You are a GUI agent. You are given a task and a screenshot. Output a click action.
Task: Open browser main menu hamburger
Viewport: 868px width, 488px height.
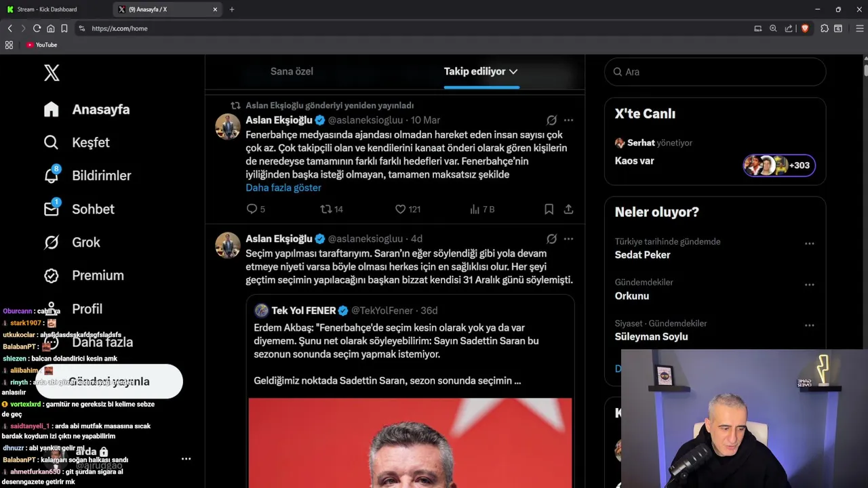tap(860, 28)
